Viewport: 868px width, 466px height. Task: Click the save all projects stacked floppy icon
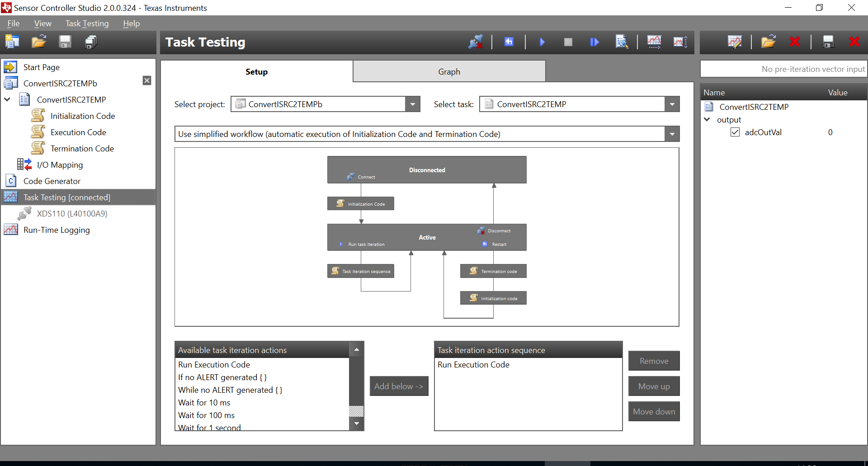click(91, 42)
